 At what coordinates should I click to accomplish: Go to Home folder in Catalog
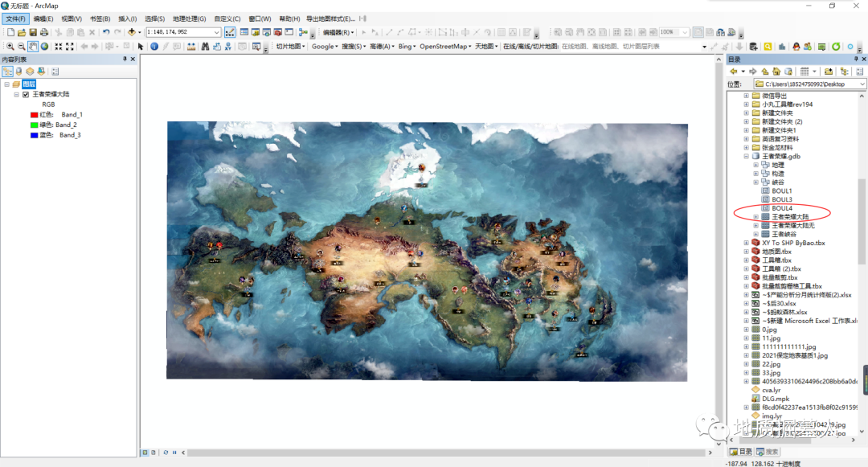[776, 72]
